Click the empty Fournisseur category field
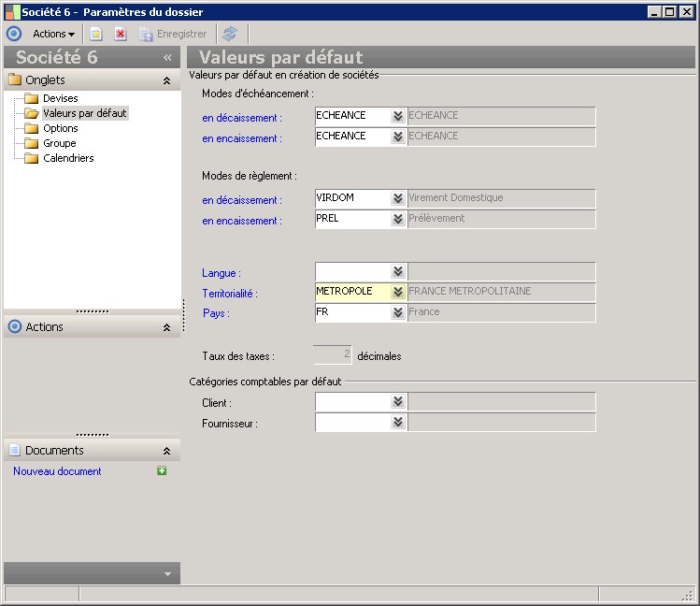The image size is (700, 606). point(352,422)
